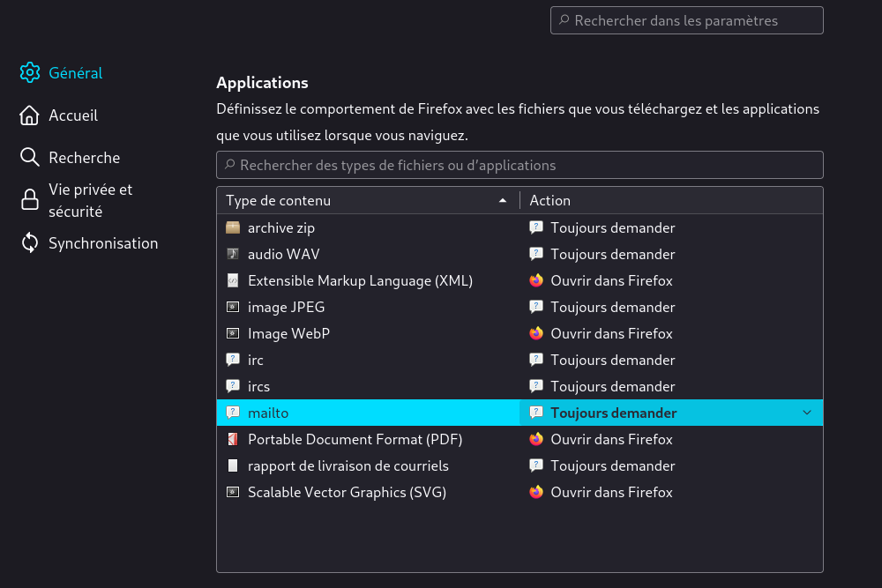Viewport: 882px width, 588px height.
Task: Click the Accueil house icon
Action: [x=30, y=115]
